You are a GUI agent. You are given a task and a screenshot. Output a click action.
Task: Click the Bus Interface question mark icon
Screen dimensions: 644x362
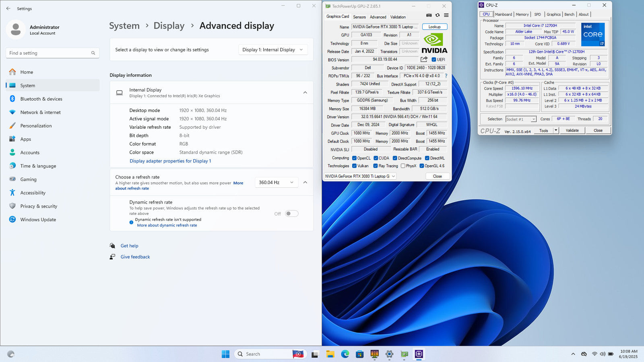click(446, 76)
